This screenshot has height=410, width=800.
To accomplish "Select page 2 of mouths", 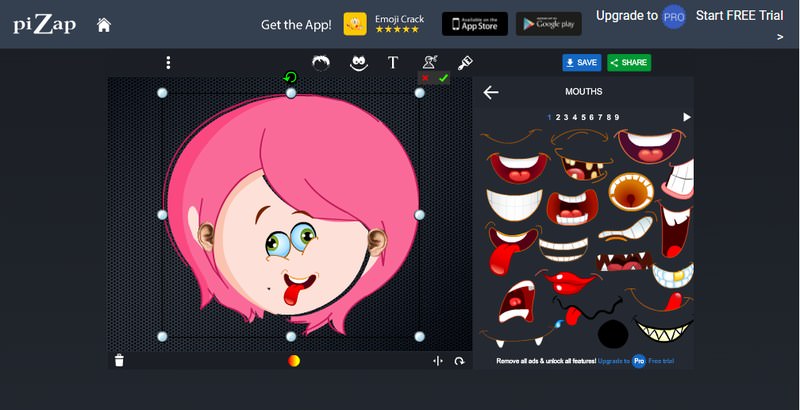I will pos(558,117).
